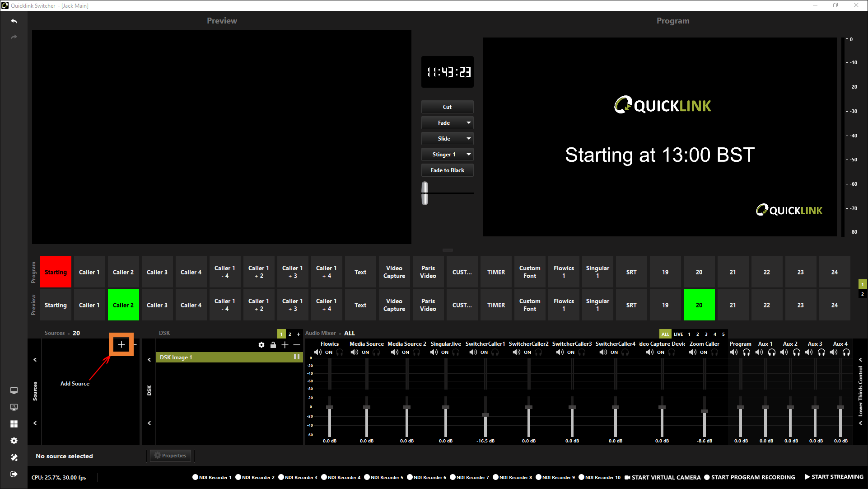Click the Add Source plus icon
868x489 pixels.
[x=121, y=345]
